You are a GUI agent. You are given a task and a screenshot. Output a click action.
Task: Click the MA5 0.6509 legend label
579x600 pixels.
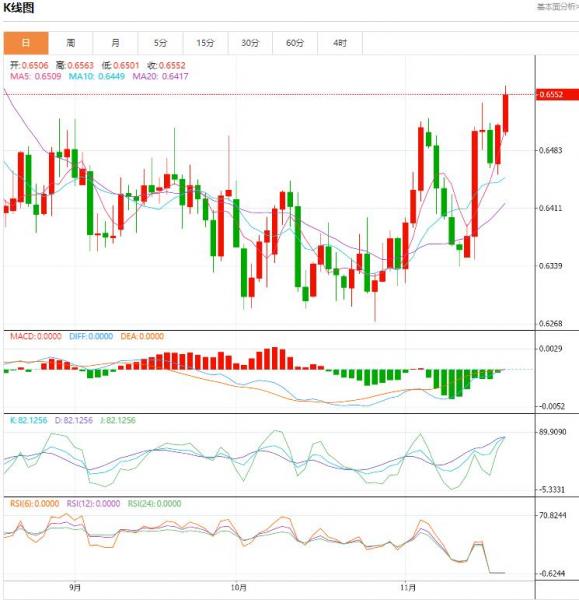(36, 76)
